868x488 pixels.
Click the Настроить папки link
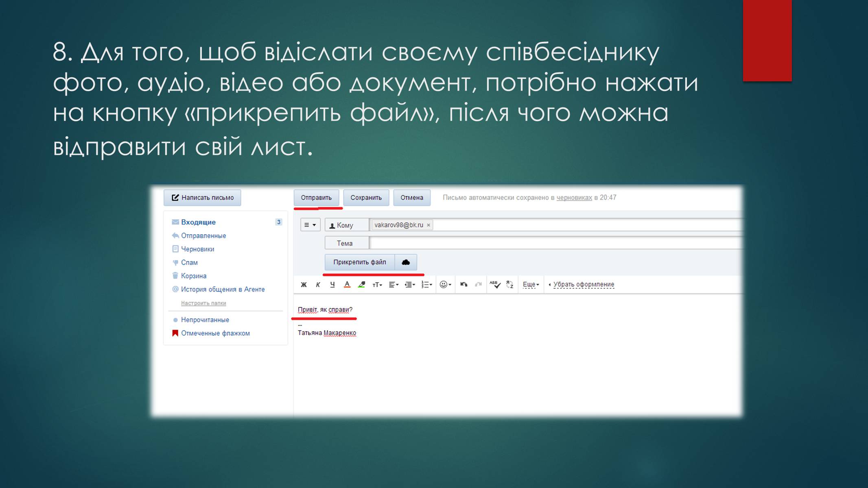(203, 303)
